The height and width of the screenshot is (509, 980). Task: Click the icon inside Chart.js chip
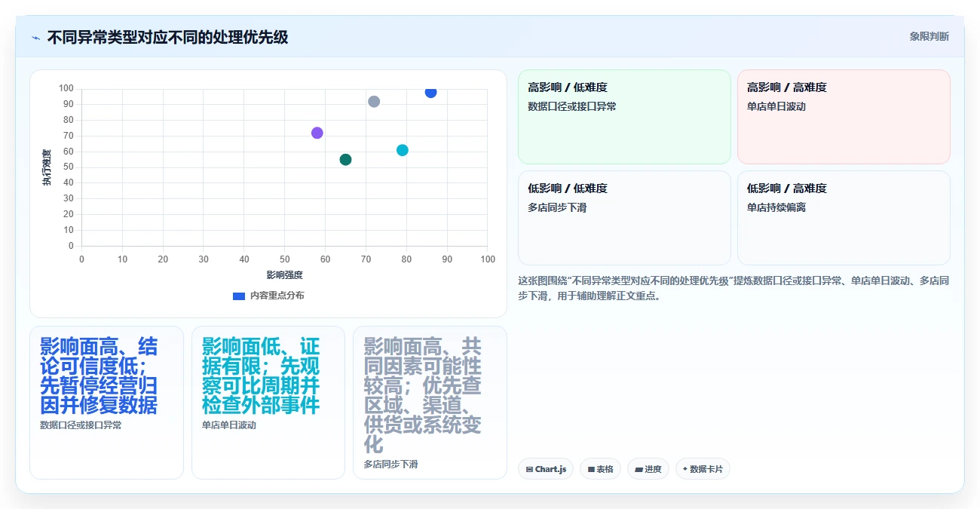529,469
